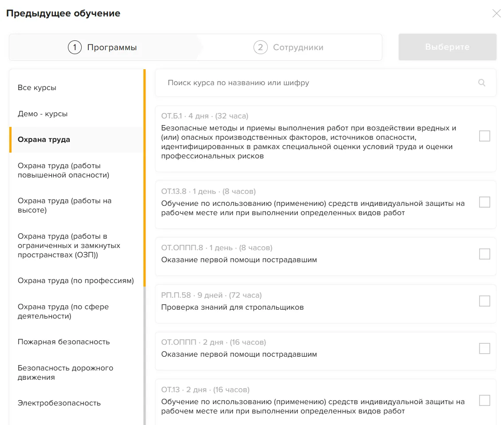Click step 2 circle icon for Сотрудники
This screenshot has width=504, height=425.
(x=260, y=47)
